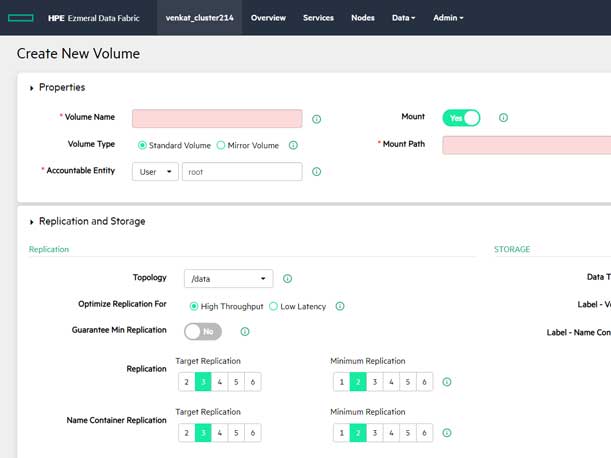Click info icon beside Accountable Entity field
The image size is (611, 458).
coord(317,172)
